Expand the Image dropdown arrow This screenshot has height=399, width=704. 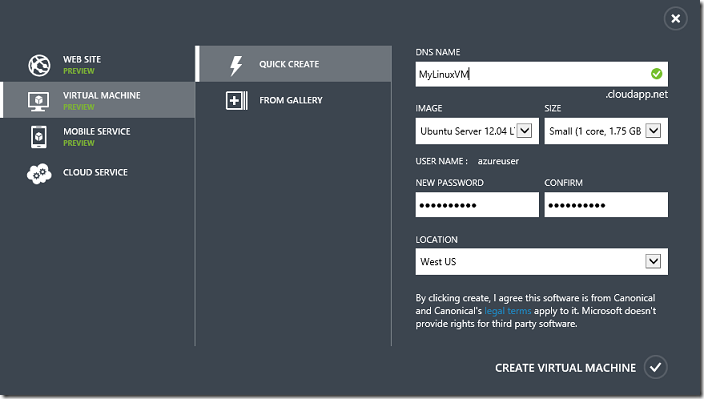tap(524, 131)
